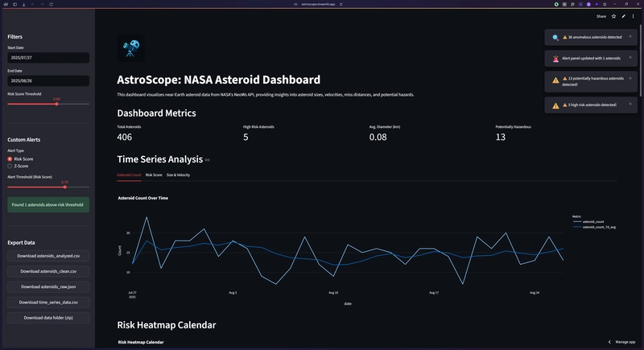Click the End Date input field

[48, 80]
